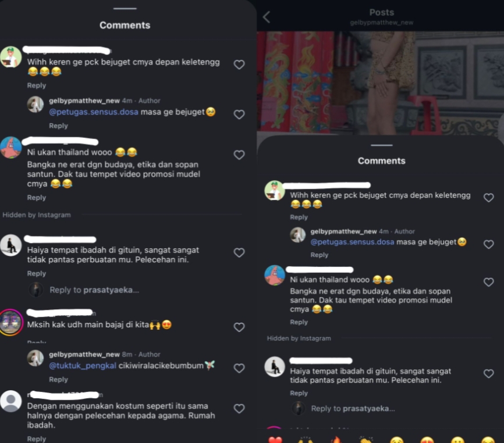This screenshot has height=443, width=504.
Task: Tap 'Reply to prasatyaeka...' field in right panel
Action: point(353,409)
